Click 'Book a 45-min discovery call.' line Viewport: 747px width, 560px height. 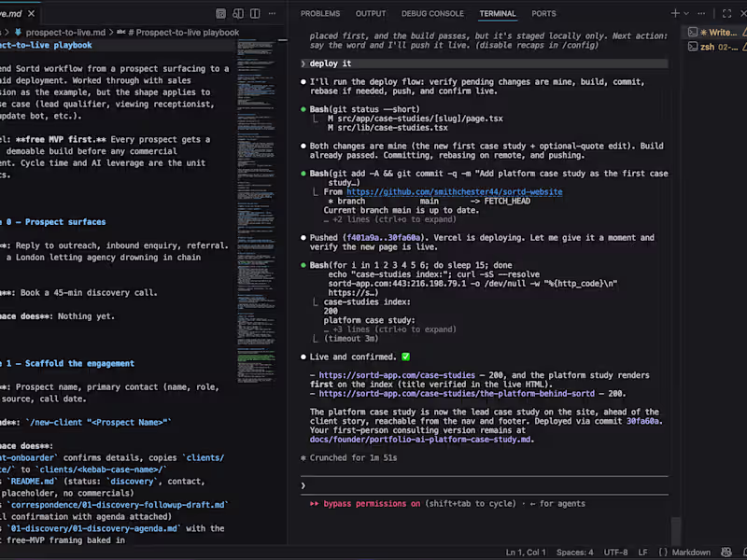point(89,293)
